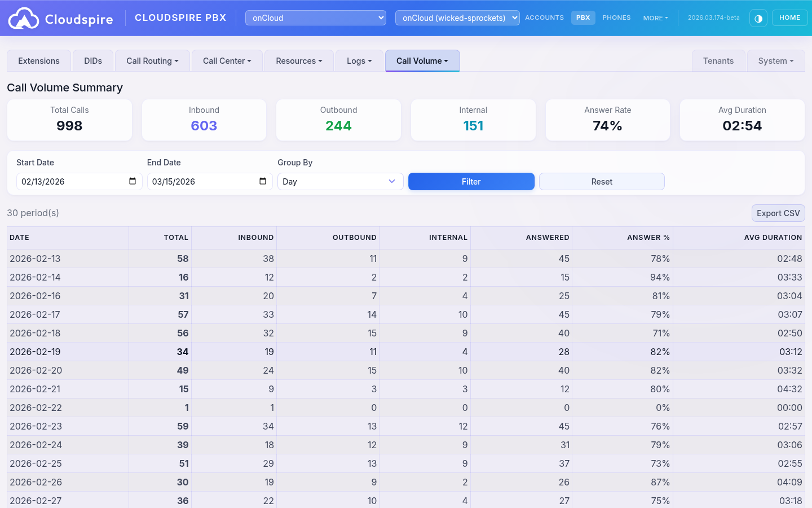Open the onCloud server selector dropdown

point(315,17)
